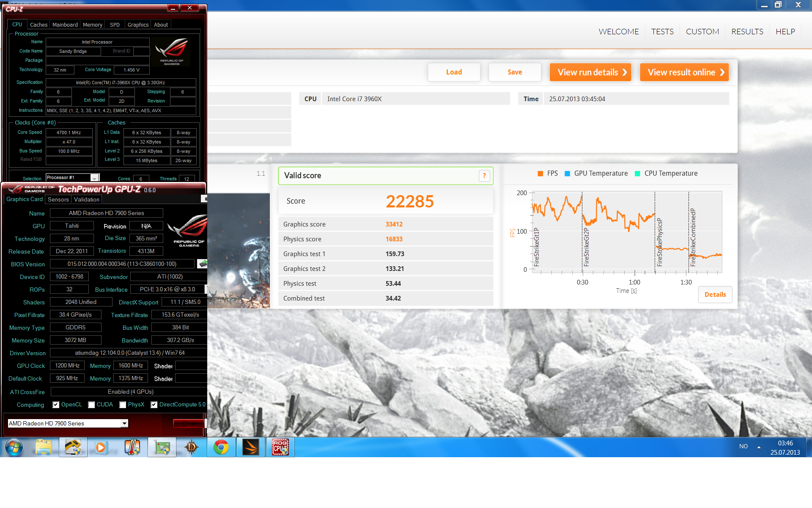The width and height of the screenshot is (812, 508).
Task: Click the CPU Temperature teal legend swatch
Action: (638, 174)
